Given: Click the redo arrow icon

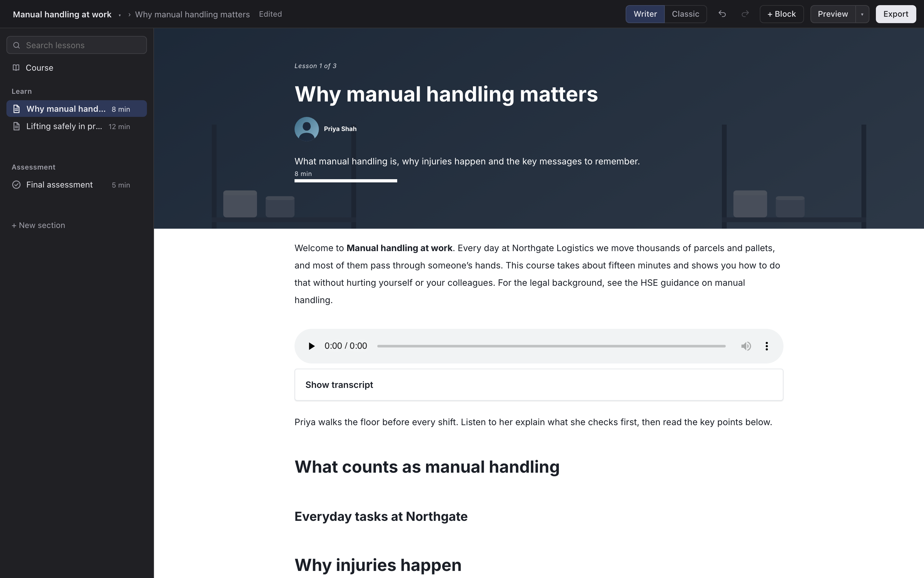Looking at the screenshot, I should pos(745,14).
